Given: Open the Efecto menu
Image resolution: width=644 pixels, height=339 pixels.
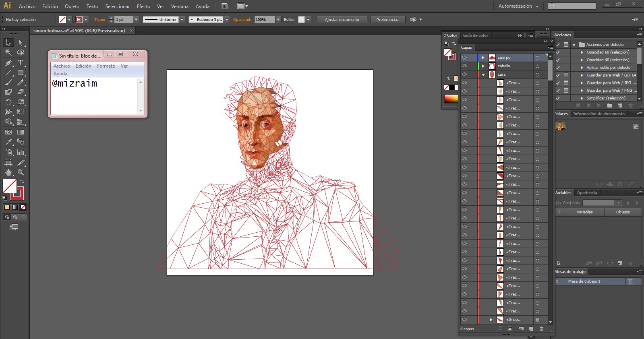Looking at the screenshot, I should [x=143, y=6].
